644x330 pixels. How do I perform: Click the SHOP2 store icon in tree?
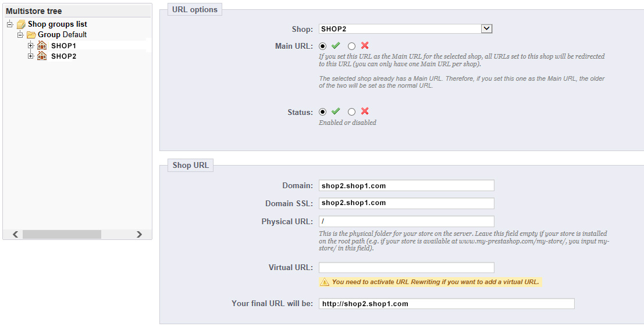pos(42,56)
